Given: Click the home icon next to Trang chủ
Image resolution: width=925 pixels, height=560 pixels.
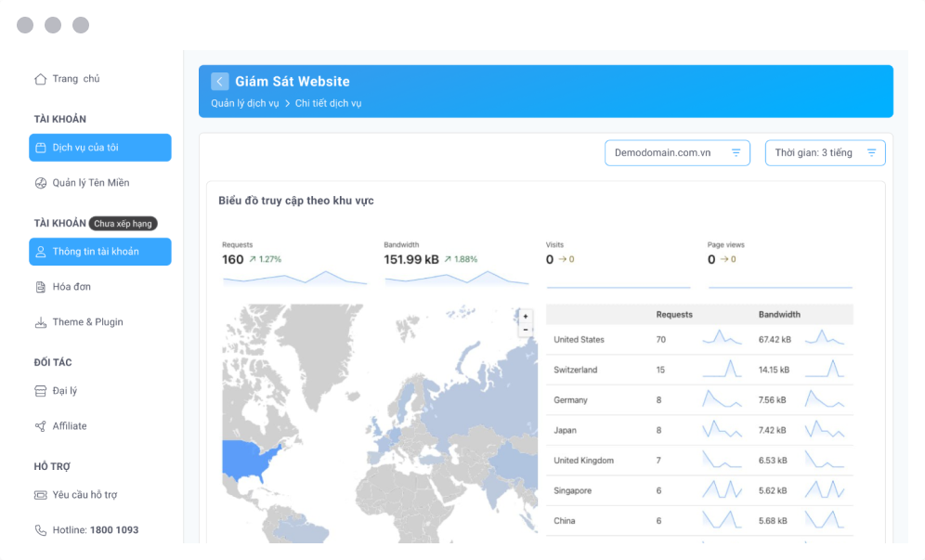Looking at the screenshot, I should 40,79.
